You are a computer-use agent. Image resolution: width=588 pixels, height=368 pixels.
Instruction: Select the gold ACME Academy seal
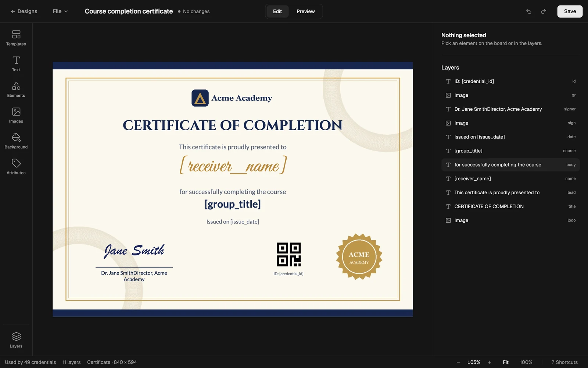pos(359,257)
